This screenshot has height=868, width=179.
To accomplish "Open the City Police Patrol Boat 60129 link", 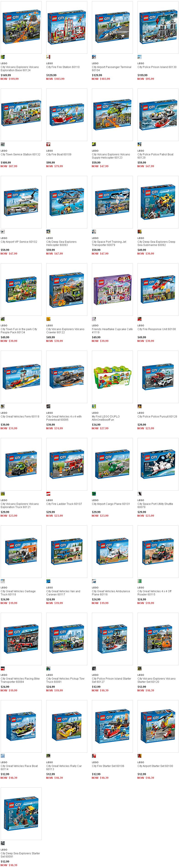I will (x=155, y=156).
